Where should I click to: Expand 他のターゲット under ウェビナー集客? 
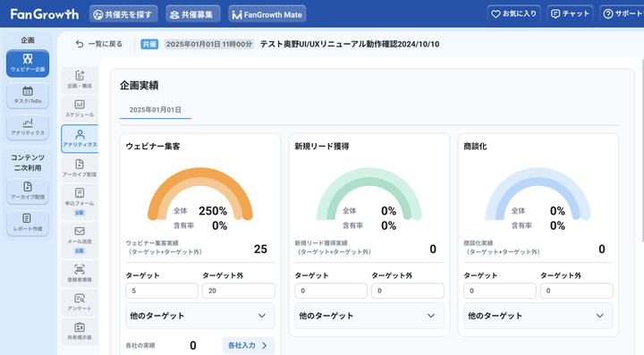coord(200,316)
